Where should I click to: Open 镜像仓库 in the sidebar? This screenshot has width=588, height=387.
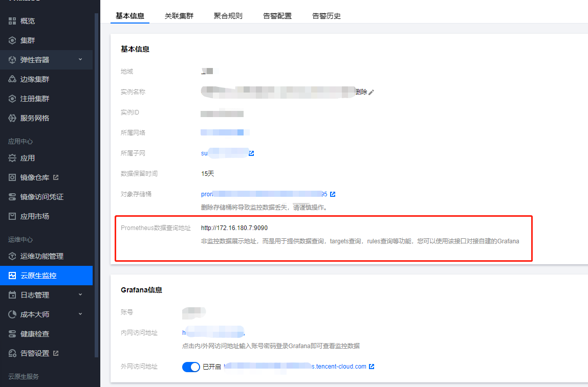click(35, 177)
